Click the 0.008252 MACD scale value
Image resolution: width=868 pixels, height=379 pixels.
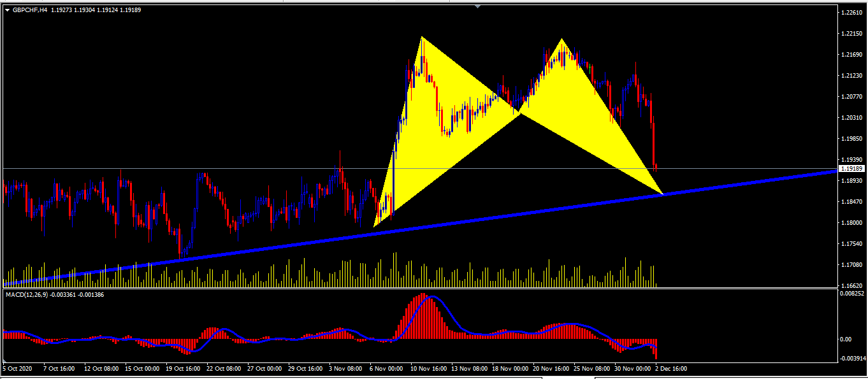click(x=852, y=294)
